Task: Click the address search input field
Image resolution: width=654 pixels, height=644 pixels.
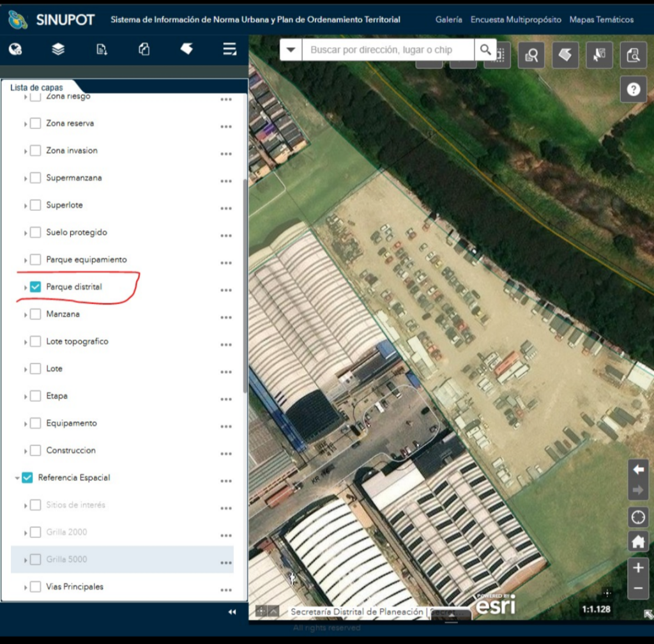Action: pyautogui.click(x=388, y=50)
